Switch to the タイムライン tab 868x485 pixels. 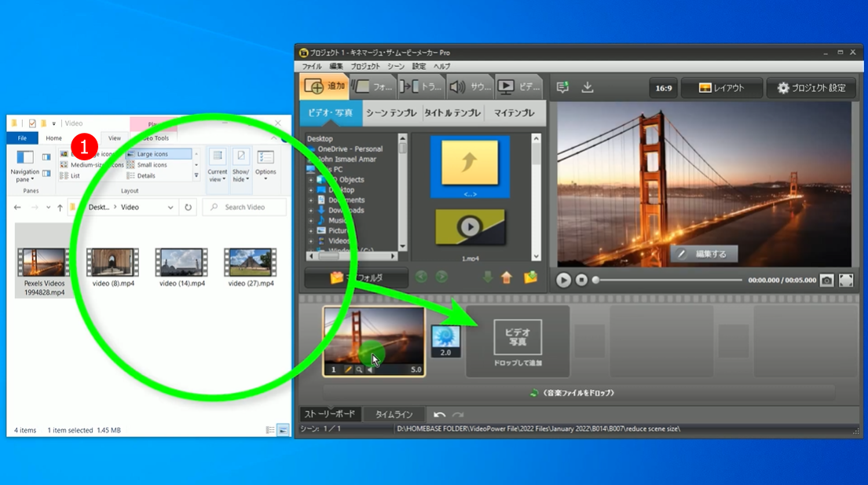(x=394, y=414)
